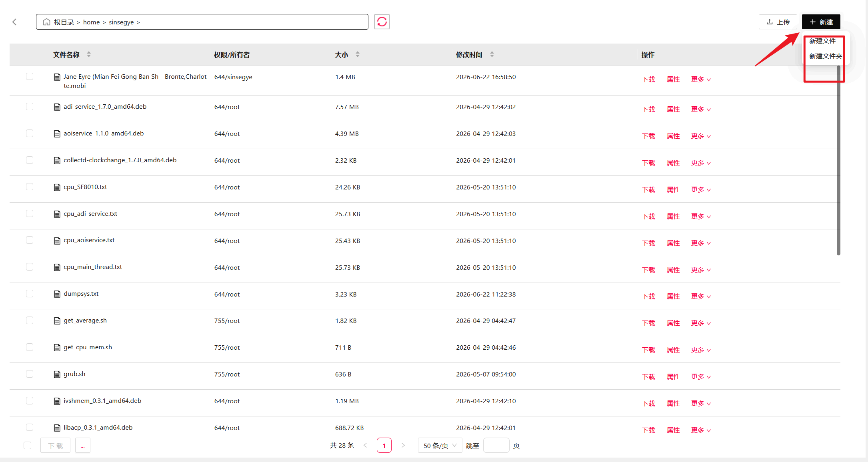The image size is (868, 462).
Task: Click file icon of dumpsys.txt
Action: (57, 294)
